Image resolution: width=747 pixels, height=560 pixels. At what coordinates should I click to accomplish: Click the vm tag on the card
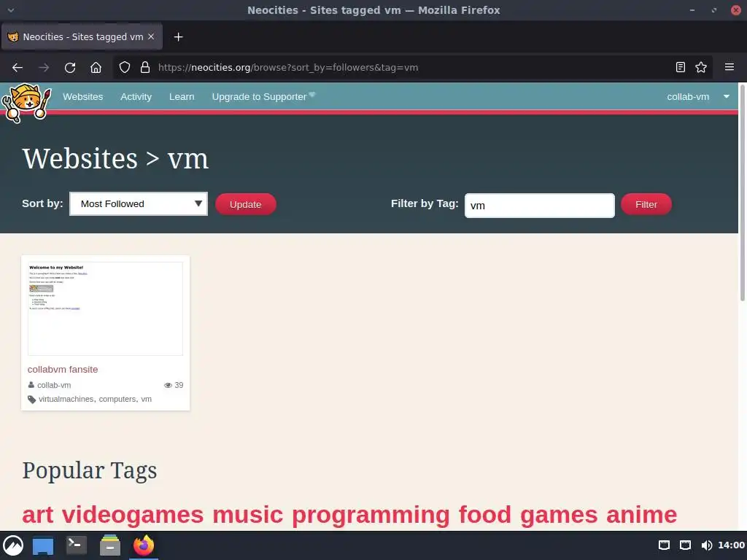(146, 399)
